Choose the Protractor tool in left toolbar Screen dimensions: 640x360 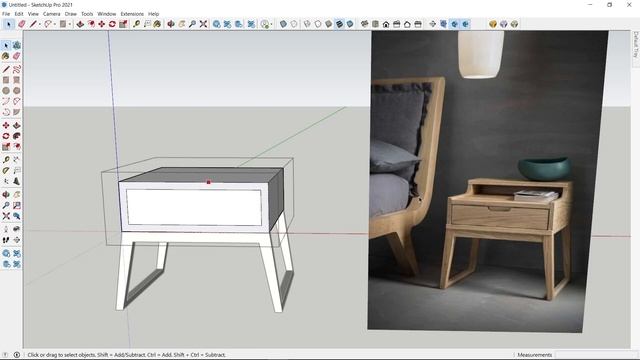[6, 170]
